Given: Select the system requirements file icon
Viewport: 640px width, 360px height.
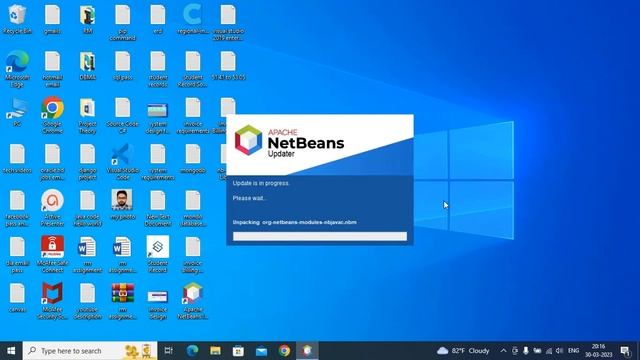Looking at the screenshot, I should pyautogui.click(x=158, y=162).
